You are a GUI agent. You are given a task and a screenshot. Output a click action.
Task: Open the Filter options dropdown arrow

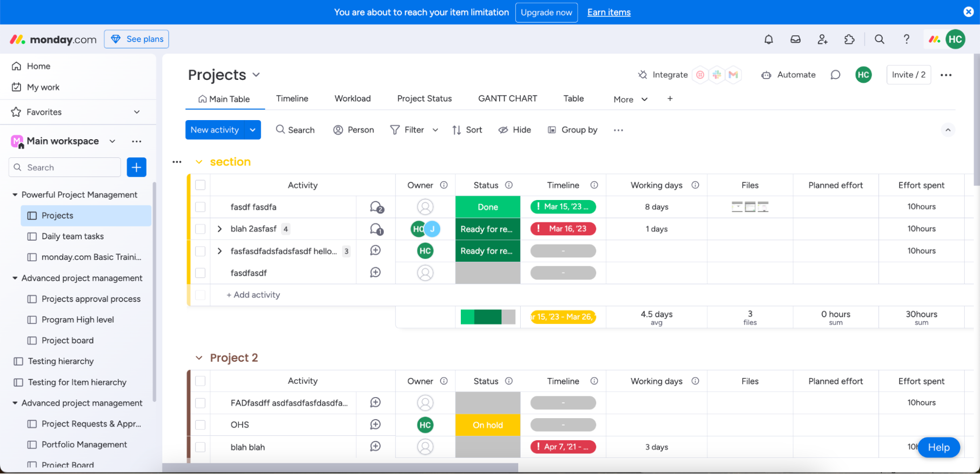point(435,130)
